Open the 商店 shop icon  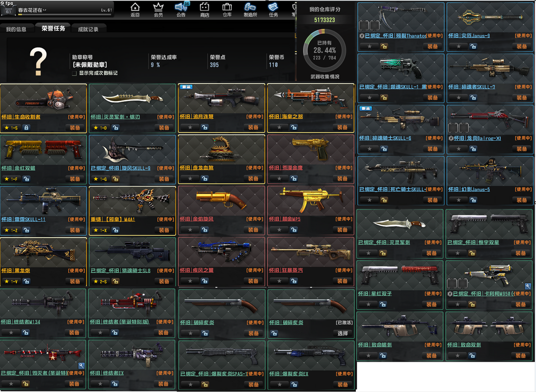[204, 9]
